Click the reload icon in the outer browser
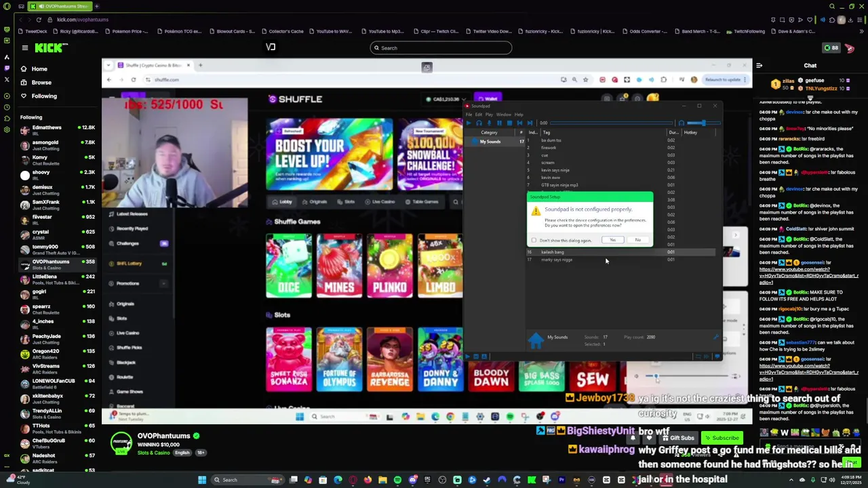This screenshot has width=868, height=488. pos(39,20)
